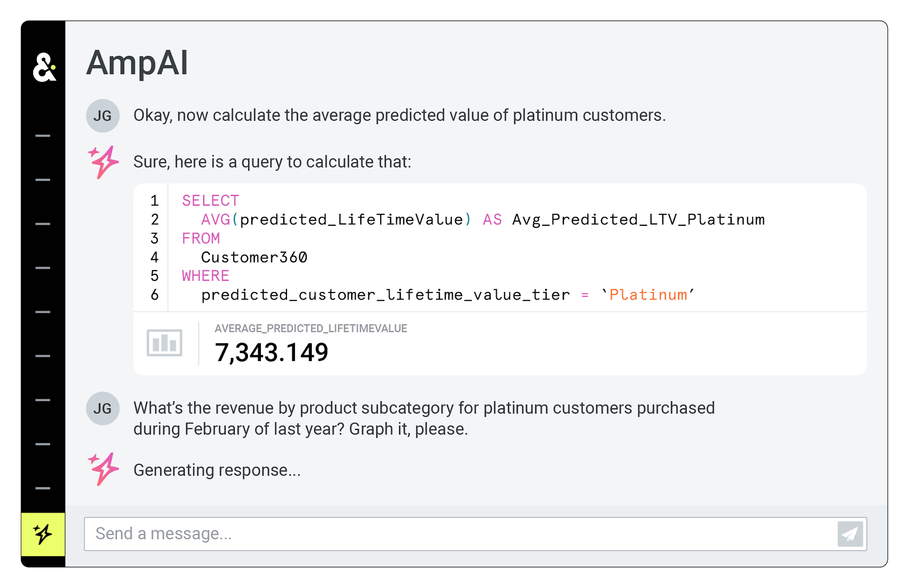Click the AVERAGE_PREDICTED_LIFETIMEVALUE column label

point(311,328)
